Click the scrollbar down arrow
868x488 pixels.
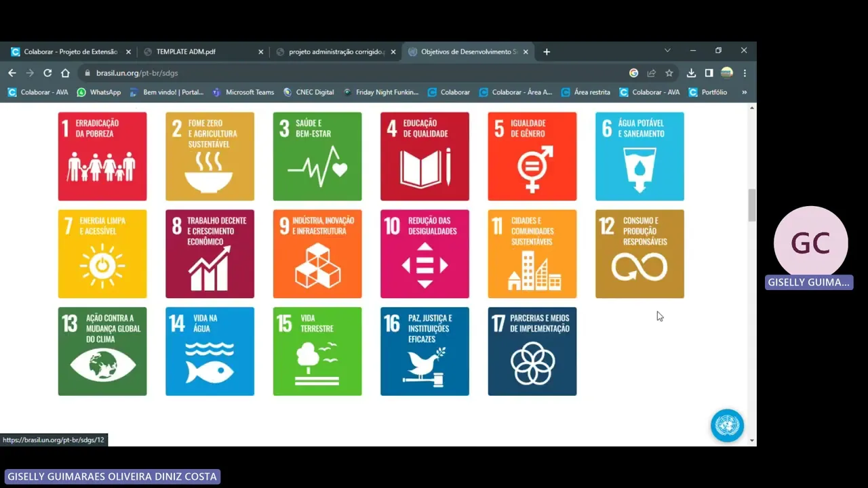click(751, 441)
